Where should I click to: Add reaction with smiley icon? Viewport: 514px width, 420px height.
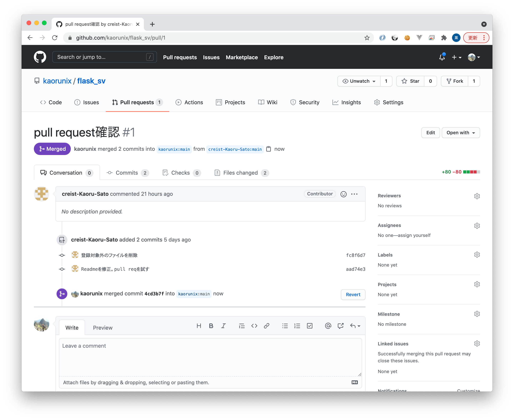pos(343,194)
